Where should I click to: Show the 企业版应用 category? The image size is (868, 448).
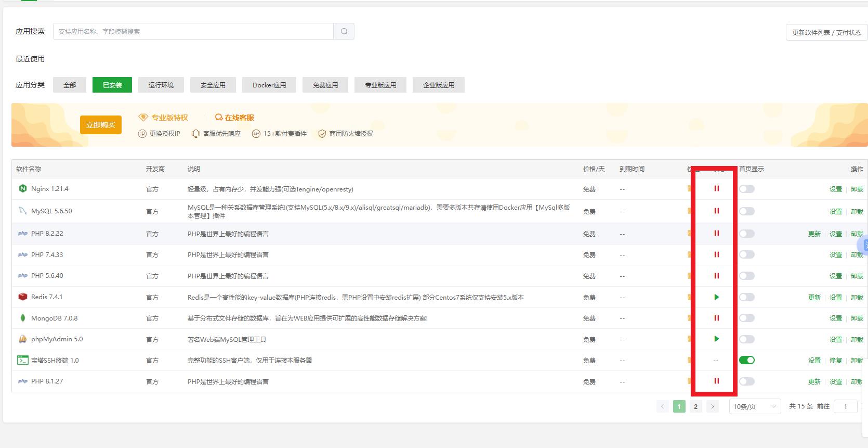[x=439, y=85]
